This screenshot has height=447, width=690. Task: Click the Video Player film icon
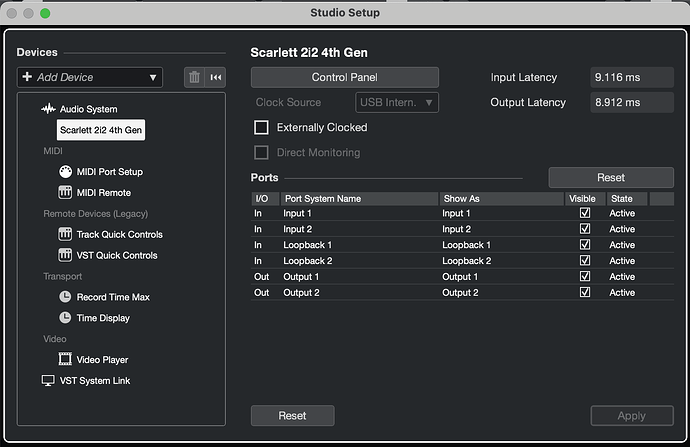coord(65,359)
